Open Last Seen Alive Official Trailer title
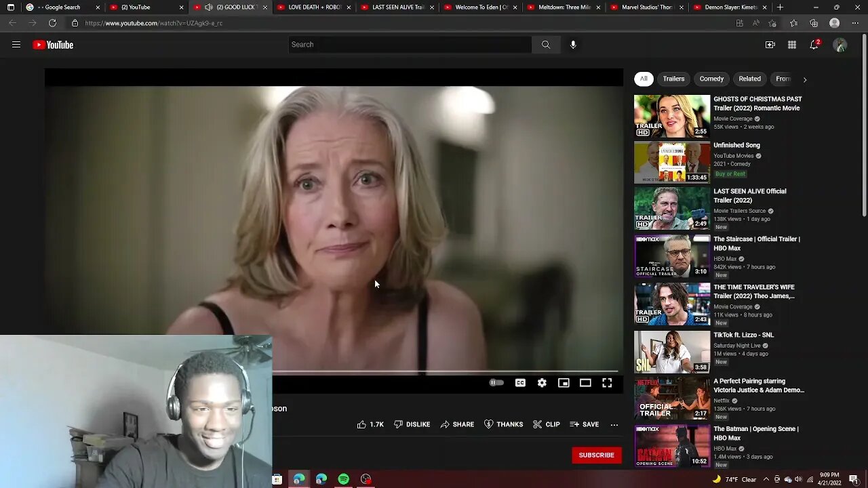This screenshot has height=488, width=868. click(x=750, y=196)
